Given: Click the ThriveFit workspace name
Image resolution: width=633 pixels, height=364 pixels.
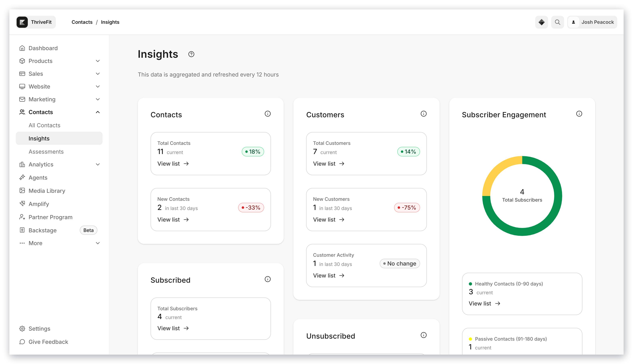Looking at the screenshot, I should pyautogui.click(x=41, y=22).
